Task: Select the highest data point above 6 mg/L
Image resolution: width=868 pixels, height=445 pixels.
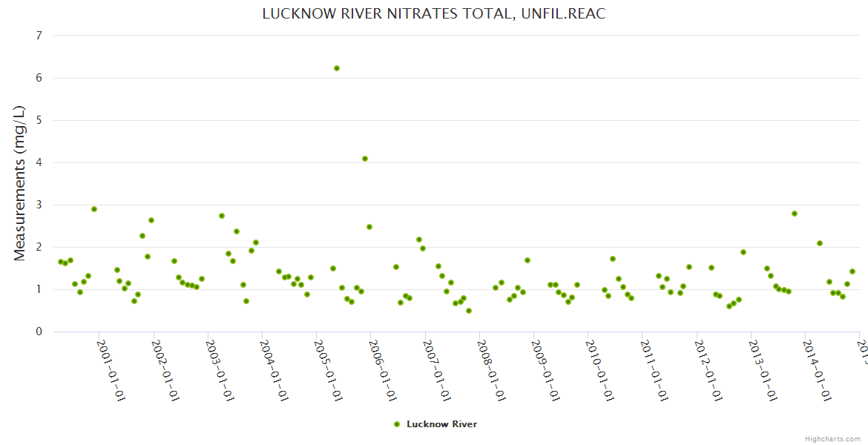Action: pyautogui.click(x=337, y=68)
